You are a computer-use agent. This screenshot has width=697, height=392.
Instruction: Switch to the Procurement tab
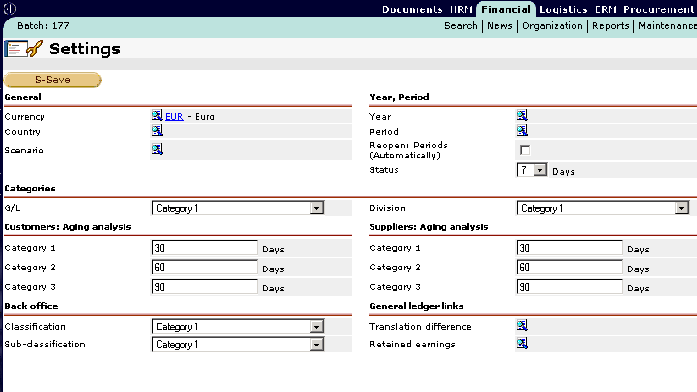pyautogui.click(x=658, y=9)
